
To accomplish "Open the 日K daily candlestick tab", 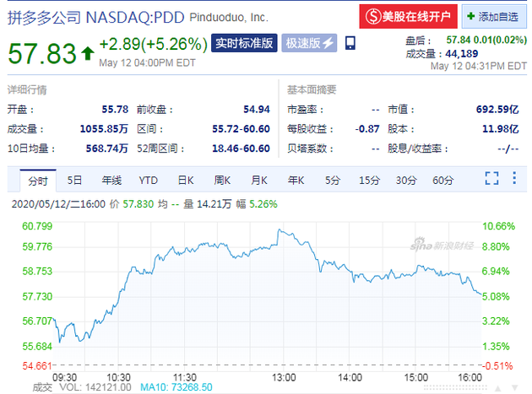I will 186,180.
